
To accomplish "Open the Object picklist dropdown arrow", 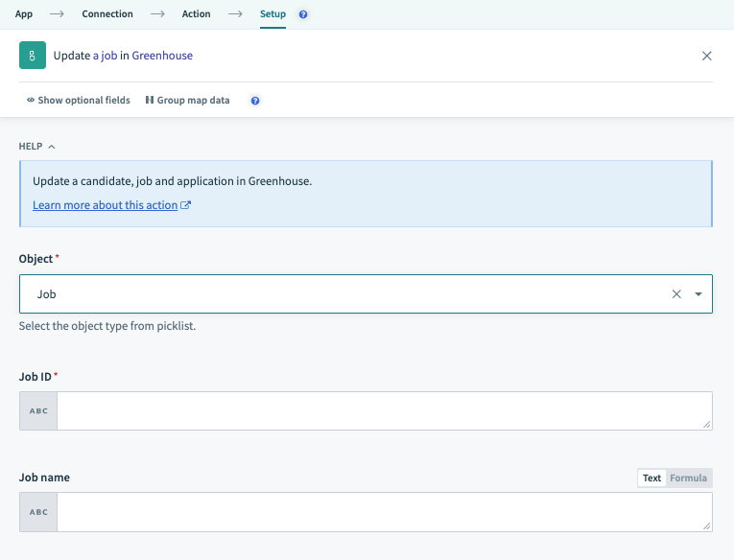I will click(x=698, y=294).
